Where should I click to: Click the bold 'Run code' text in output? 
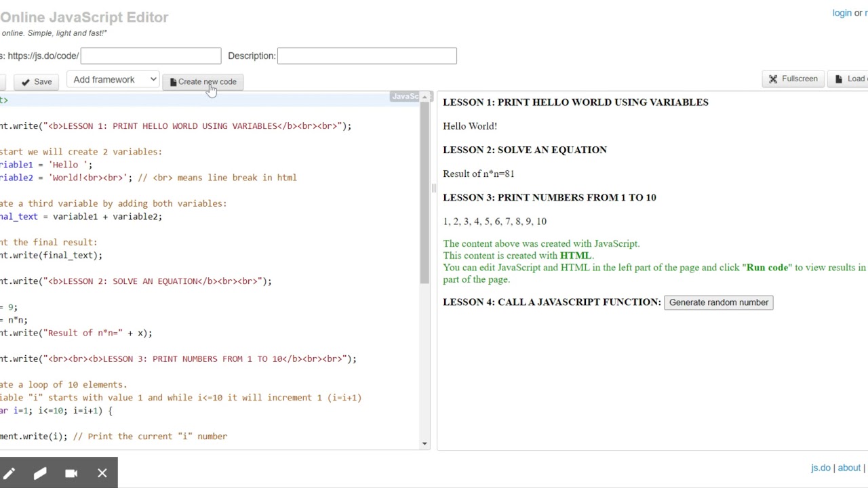pos(767,267)
